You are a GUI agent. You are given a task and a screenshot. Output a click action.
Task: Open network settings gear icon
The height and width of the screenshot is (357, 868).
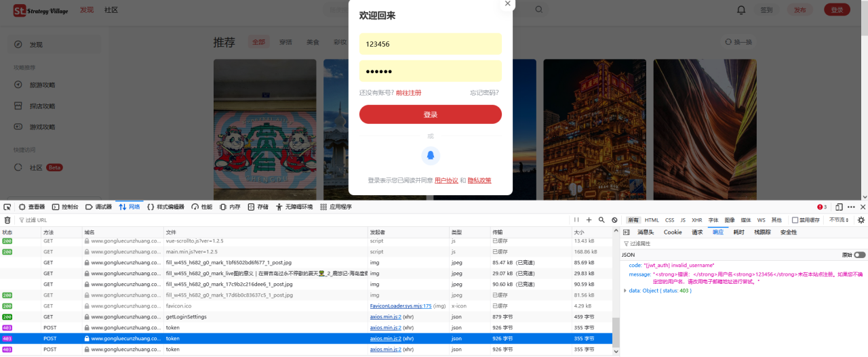[x=861, y=220]
